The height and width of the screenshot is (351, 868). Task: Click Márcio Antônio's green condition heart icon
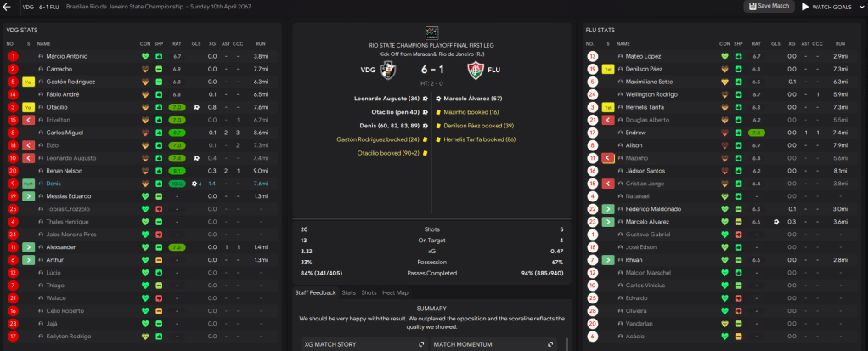(145, 56)
